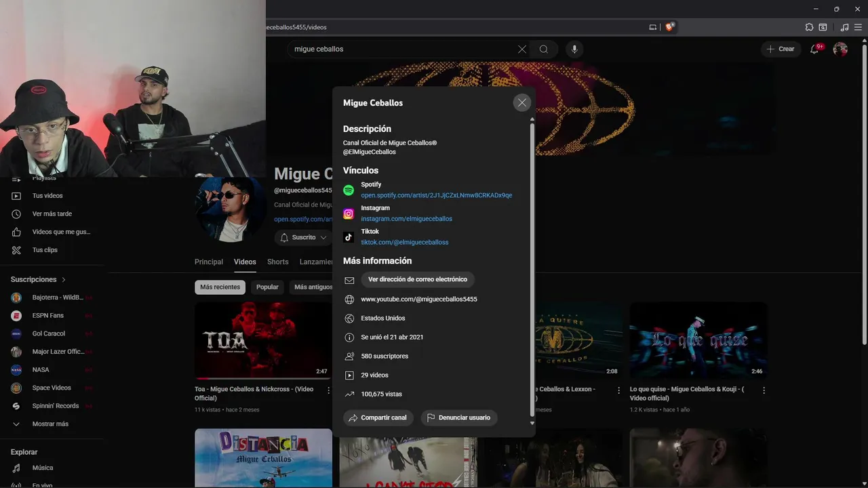Expand Mostrar más in subscriptions
868x488 pixels.
click(x=52, y=424)
